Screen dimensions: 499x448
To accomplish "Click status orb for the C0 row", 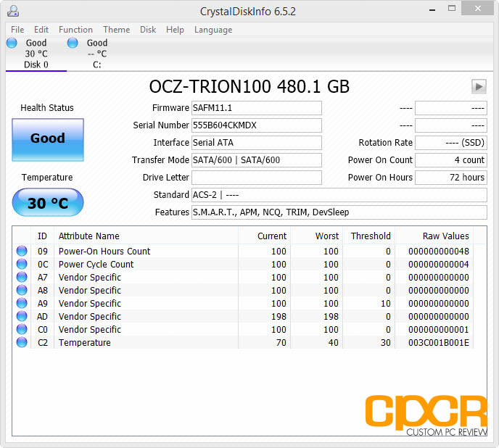I will [x=22, y=329].
